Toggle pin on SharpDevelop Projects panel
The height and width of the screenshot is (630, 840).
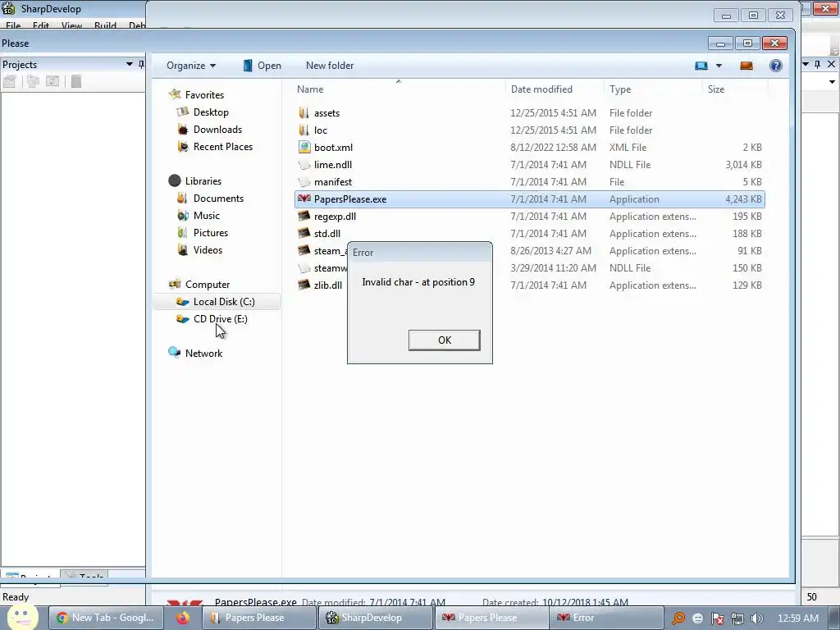[x=141, y=64]
